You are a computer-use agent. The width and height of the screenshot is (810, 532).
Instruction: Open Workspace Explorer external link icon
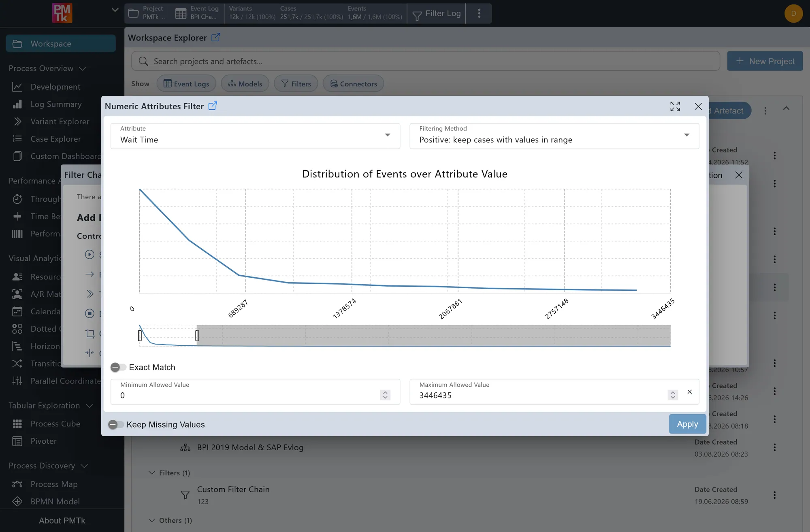[x=216, y=37]
